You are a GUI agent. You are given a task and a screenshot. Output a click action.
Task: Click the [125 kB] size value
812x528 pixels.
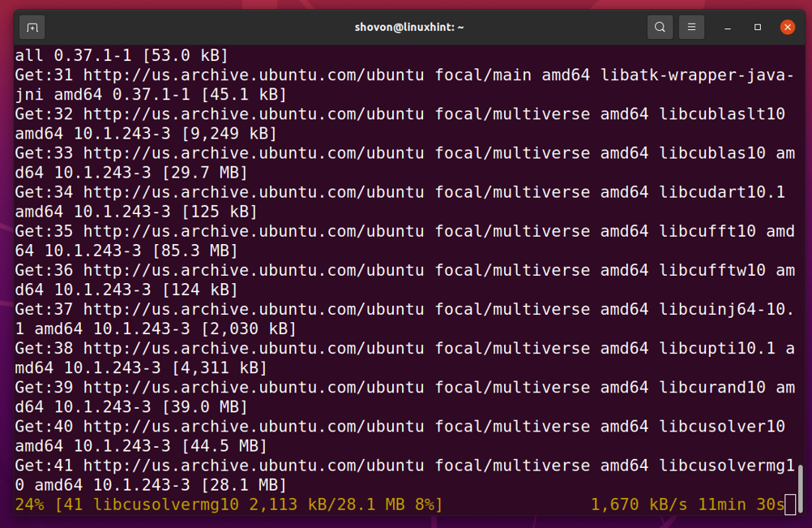219,212
